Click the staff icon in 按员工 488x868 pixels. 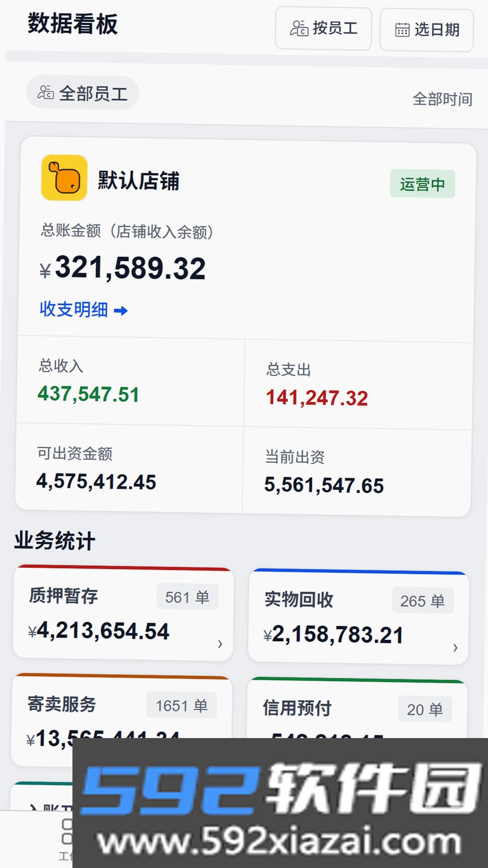299,28
